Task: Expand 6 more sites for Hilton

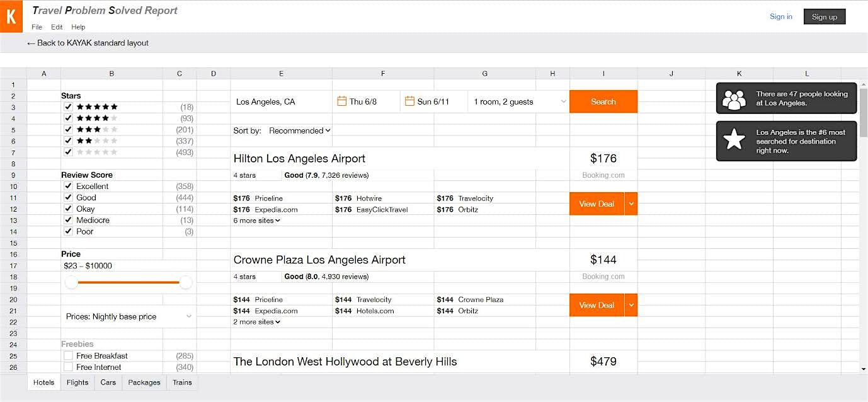Action: [256, 221]
